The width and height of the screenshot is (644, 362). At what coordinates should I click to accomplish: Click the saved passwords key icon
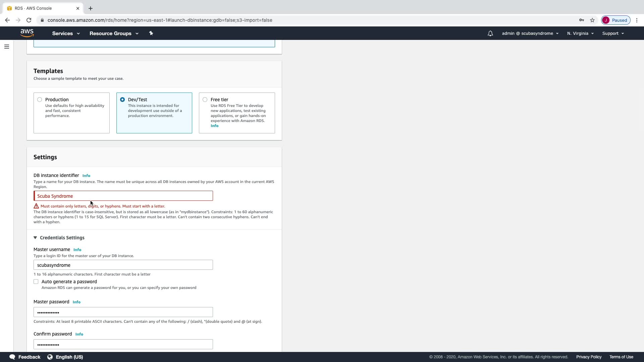pos(581,20)
